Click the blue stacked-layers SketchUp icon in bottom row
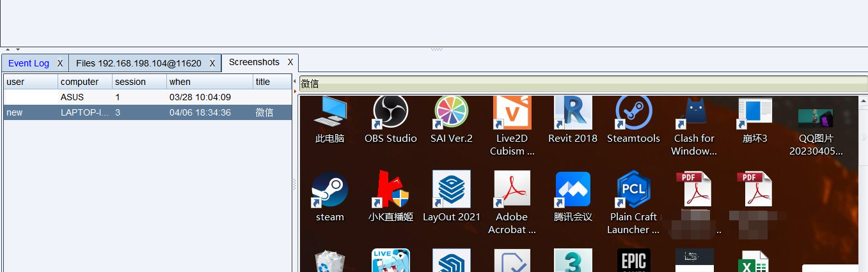Image resolution: width=868 pixels, height=272 pixels. tap(451, 261)
